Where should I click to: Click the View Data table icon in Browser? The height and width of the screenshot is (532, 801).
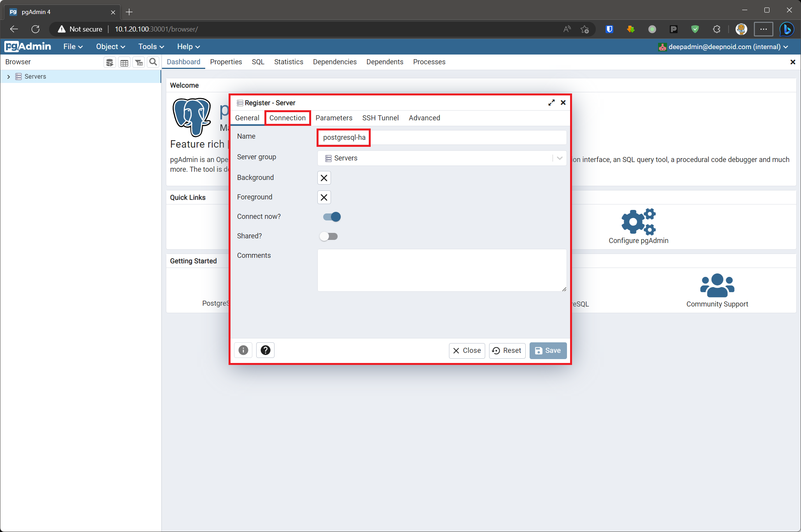(x=124, y=62)
